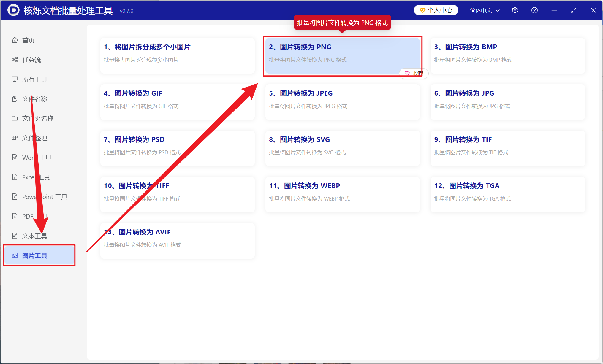Click the v0.7.0 version label
The image size is (603, 364).
pyautogui.click(x=125, y=11)
